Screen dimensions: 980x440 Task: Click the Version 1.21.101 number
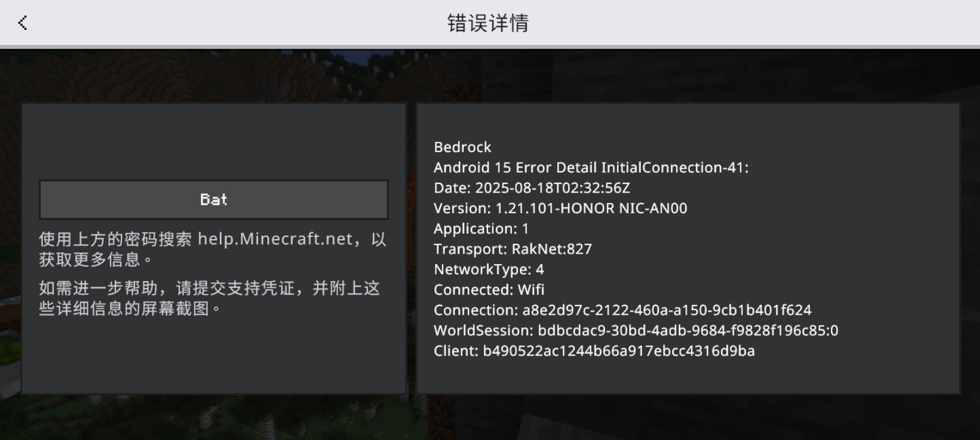click(524, 208)
